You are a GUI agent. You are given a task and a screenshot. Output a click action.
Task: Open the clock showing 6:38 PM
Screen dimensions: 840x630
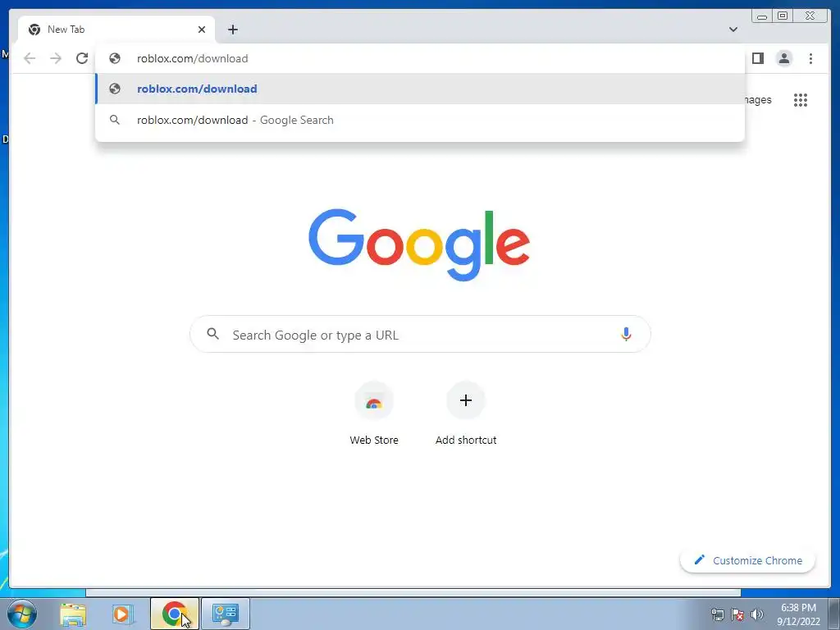click(798, 614)
